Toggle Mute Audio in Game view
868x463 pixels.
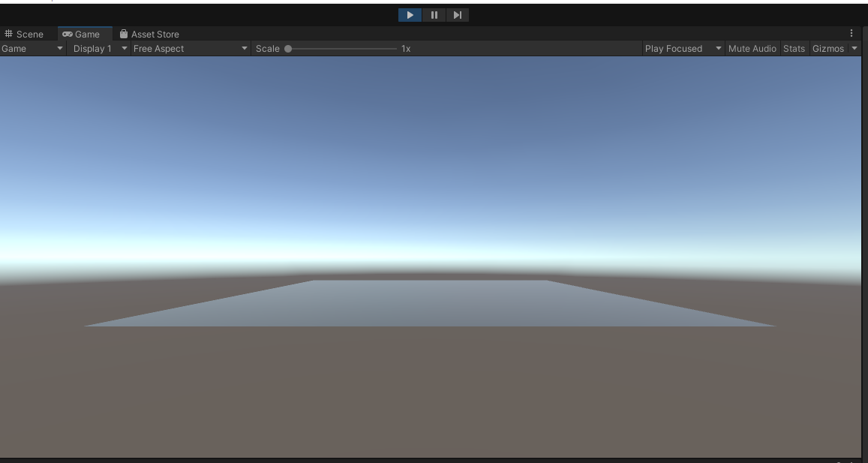click(x=752, y=48)
